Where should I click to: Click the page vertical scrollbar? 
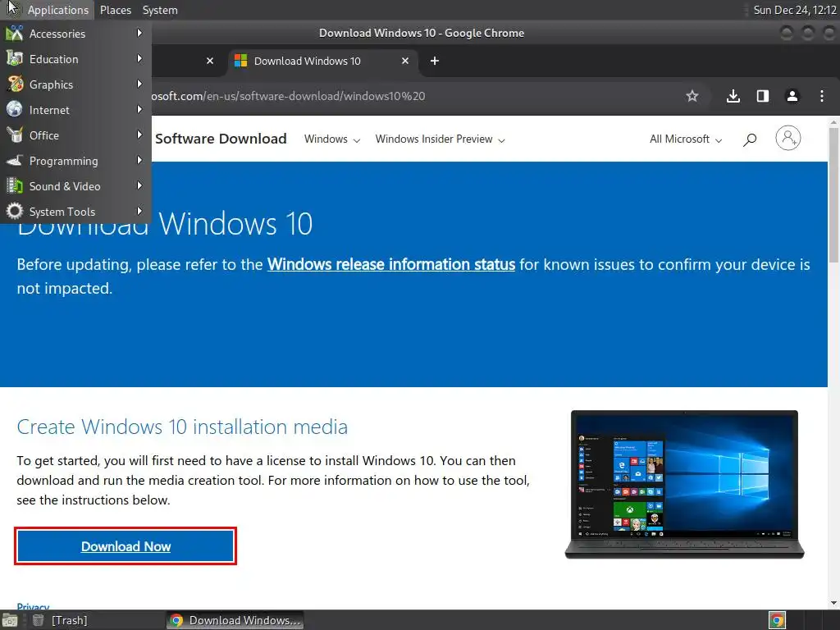[833, 194]
